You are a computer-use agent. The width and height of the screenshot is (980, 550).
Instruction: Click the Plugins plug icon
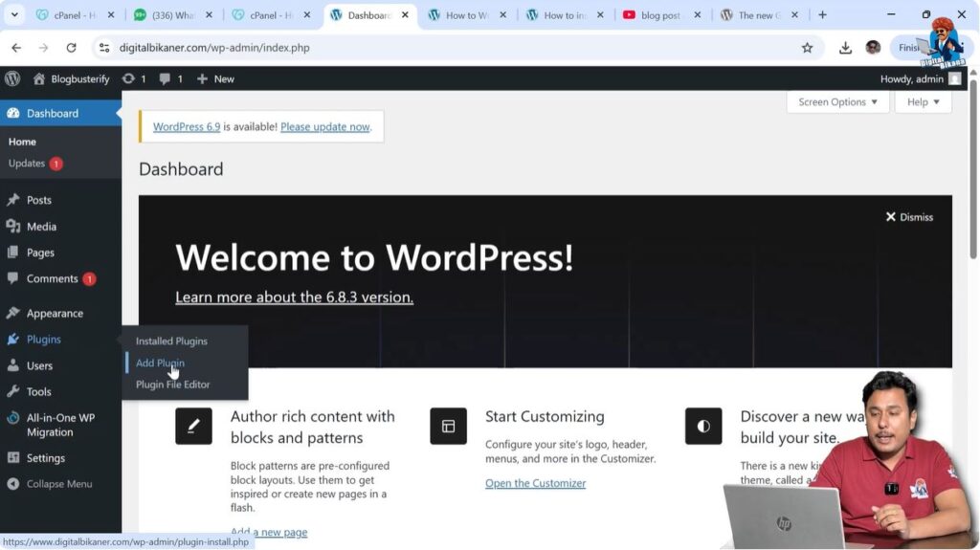click(13, 340)
